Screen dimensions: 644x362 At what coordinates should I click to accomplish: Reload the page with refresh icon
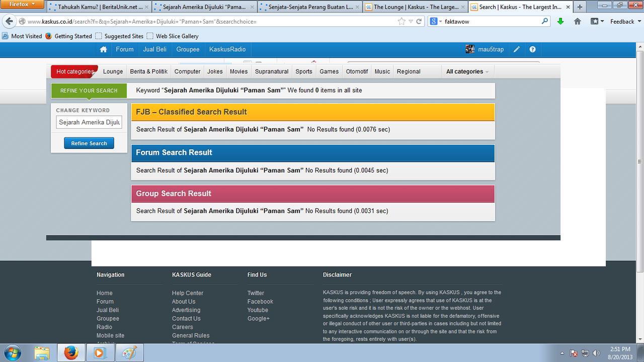point(419,22)
